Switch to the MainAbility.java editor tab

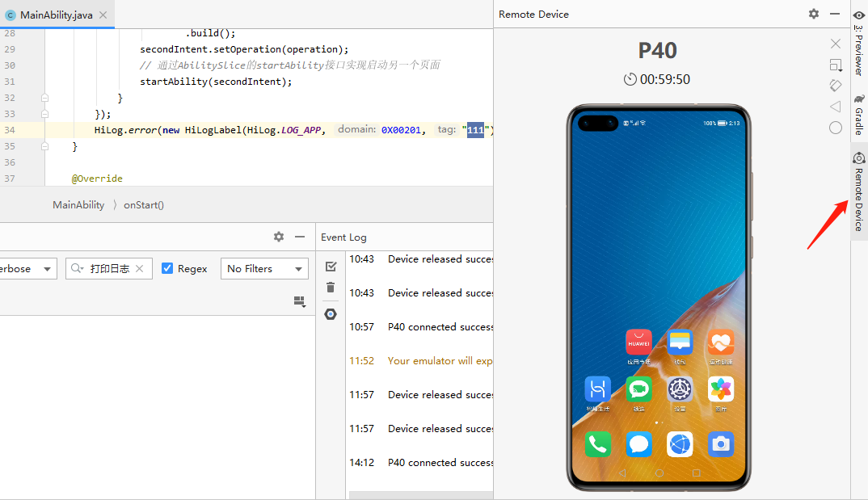click(56, 15)
